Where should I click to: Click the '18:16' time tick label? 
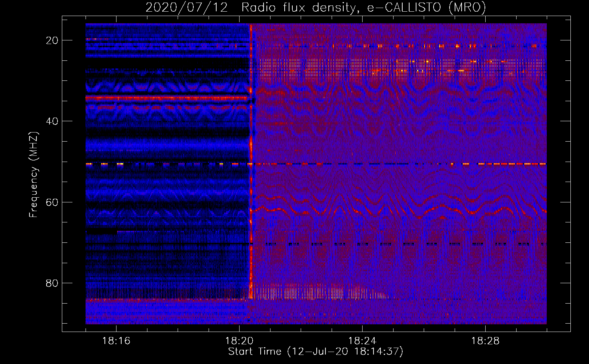(116, 341)
